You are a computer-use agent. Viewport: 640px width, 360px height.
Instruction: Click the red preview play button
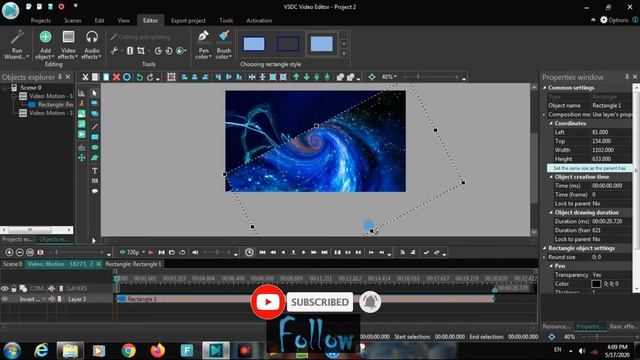(x=151, y=253)
